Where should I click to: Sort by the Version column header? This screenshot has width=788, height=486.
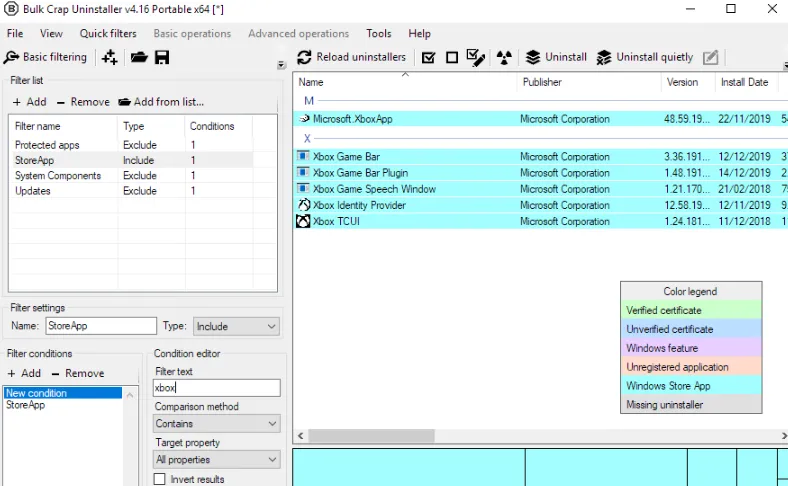click(688, 82)
